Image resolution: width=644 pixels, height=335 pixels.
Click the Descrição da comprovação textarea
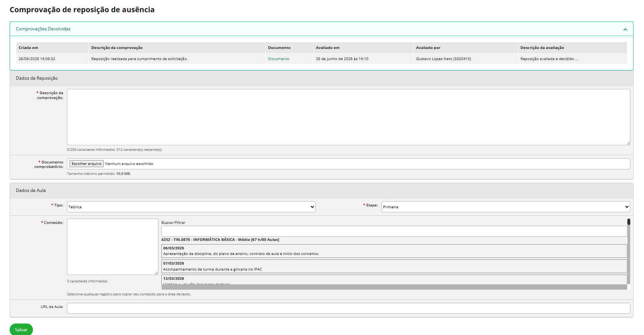pyautogui.click(x=348, y=117)
